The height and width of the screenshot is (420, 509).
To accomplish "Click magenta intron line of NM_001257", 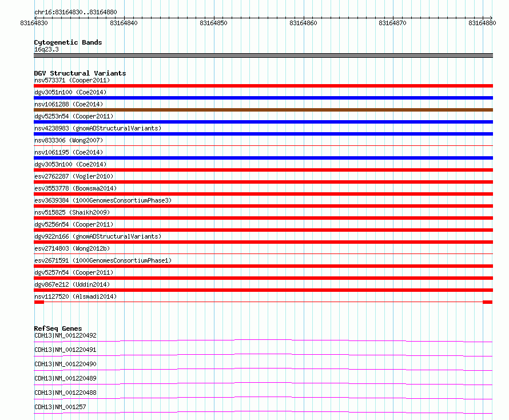I will [263, 412].
